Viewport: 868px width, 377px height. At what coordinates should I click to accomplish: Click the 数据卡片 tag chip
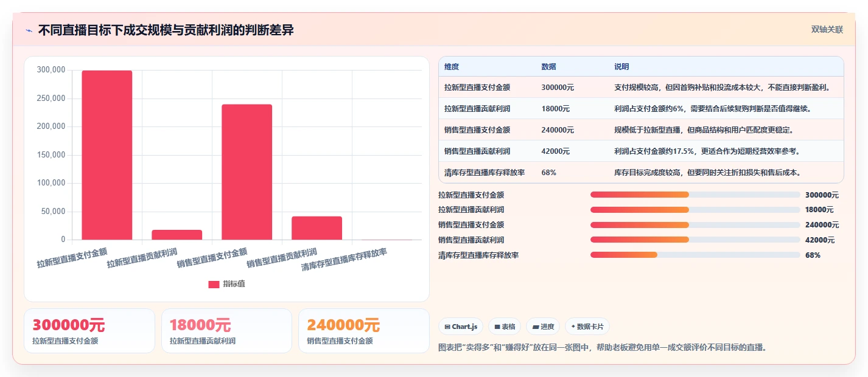(x=587, y=327)
